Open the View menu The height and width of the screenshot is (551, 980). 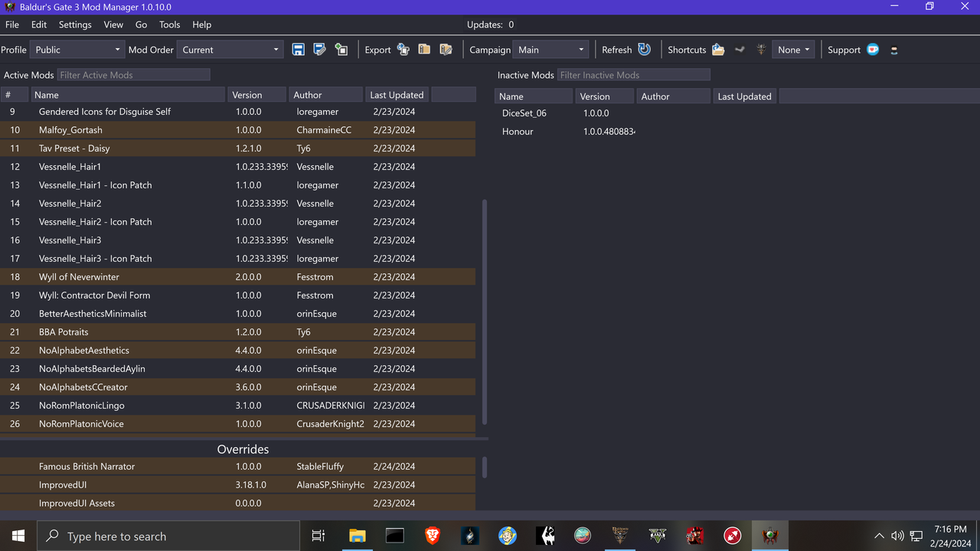[113, 24]
